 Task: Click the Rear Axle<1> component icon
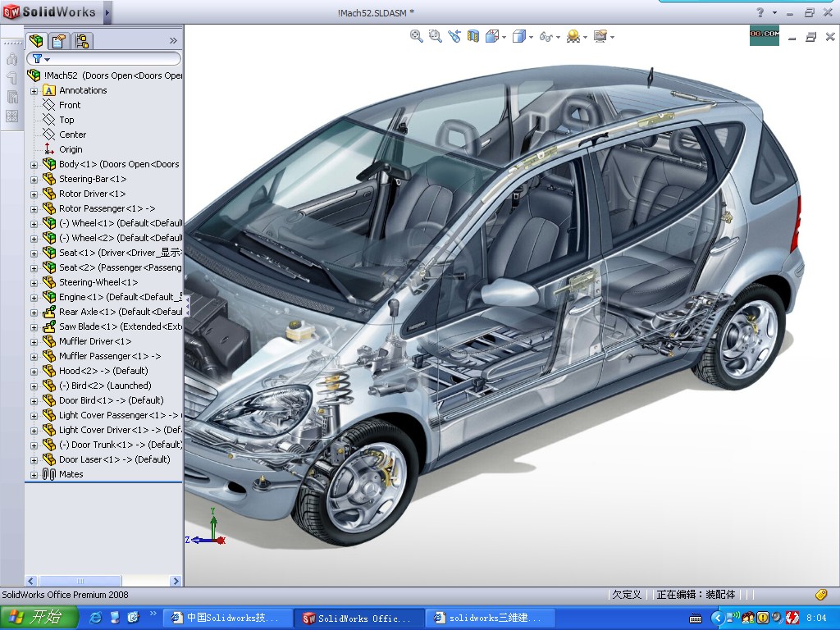click(x=49, y=311)
